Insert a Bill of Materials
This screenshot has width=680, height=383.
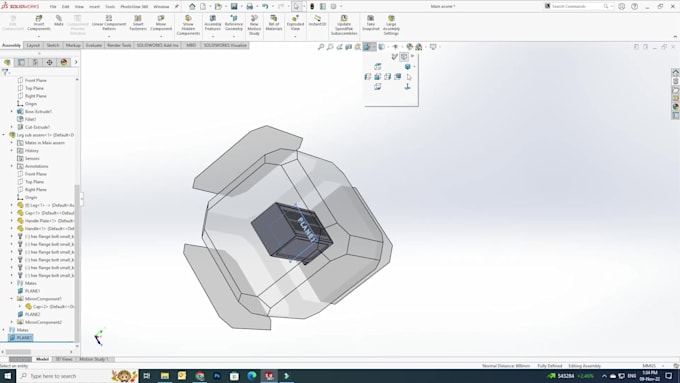point(274,23)
